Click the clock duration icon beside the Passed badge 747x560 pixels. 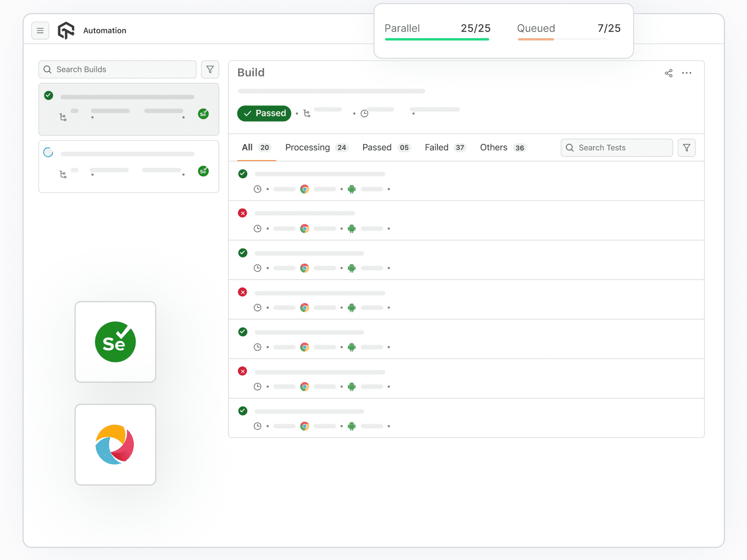click(x=365, y=113)
